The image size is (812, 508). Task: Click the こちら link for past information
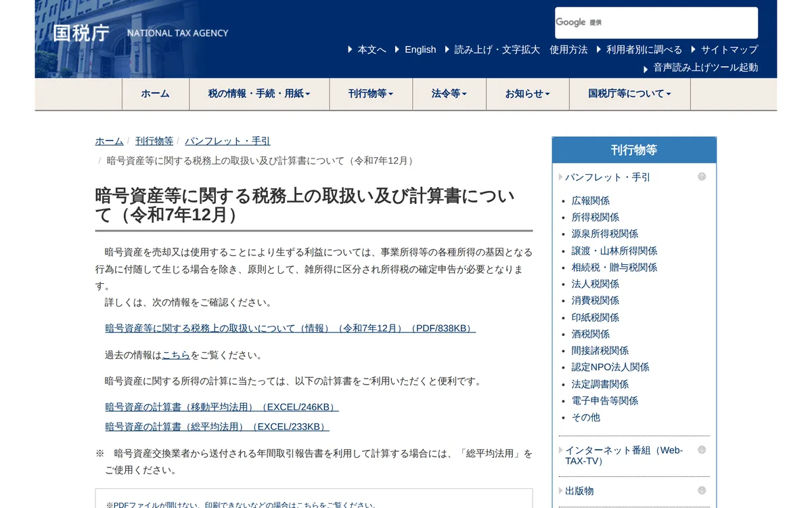coord(176,355)
